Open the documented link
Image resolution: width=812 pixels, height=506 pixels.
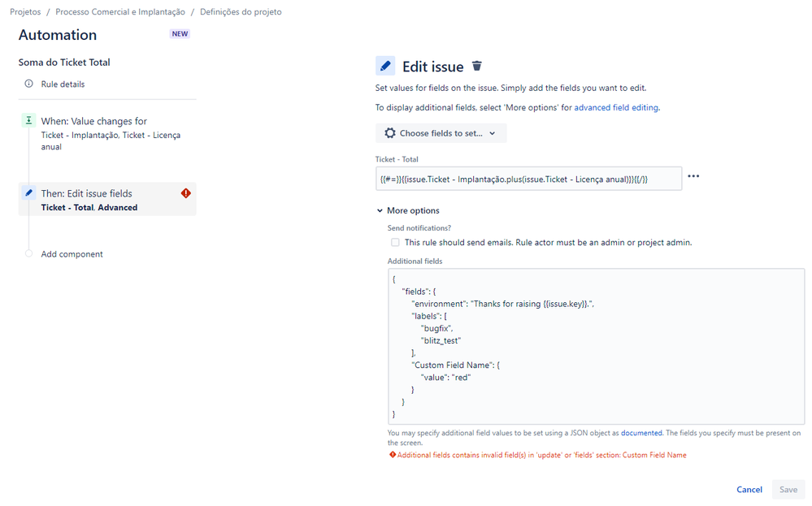point(641,433)
